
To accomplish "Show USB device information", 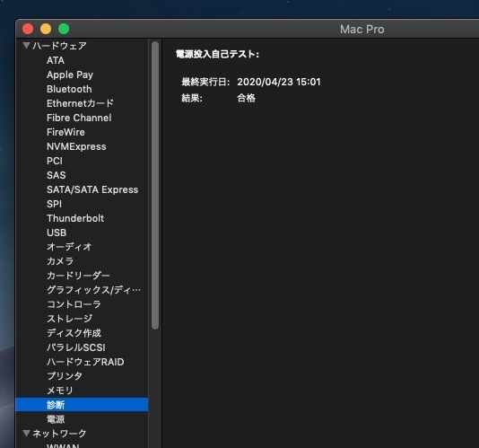I will pyautogui.click(x=57, y=233).
